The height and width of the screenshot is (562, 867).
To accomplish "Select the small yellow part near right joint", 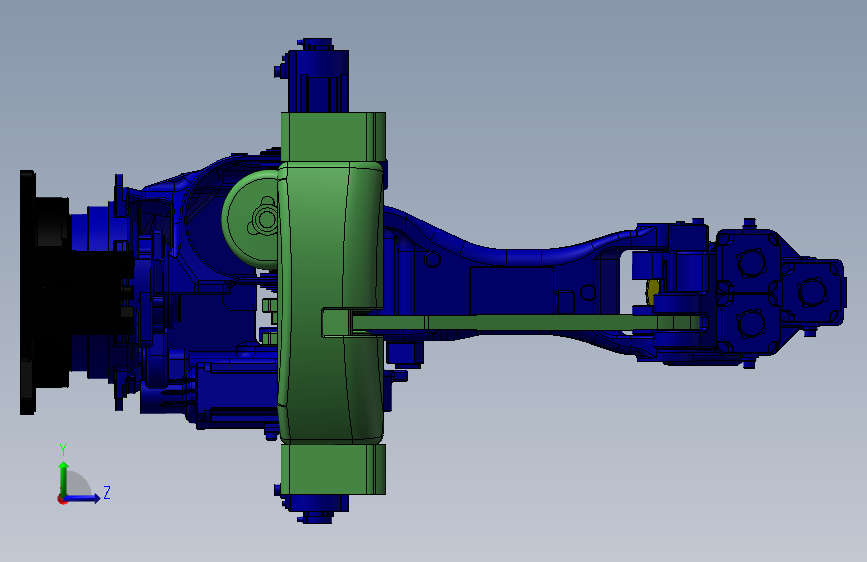I will [652, 292].
